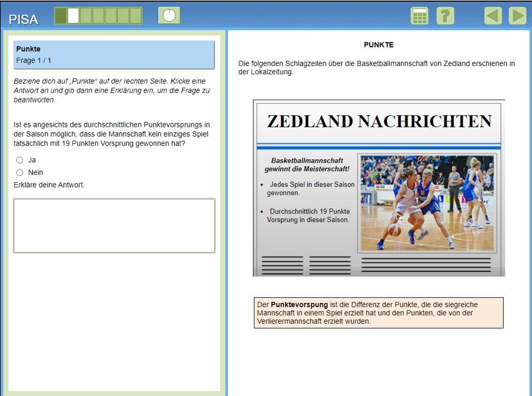Click the basketball game photo
Image resolution: width=532 pixels, height=396 pixels.
(427, 203)
